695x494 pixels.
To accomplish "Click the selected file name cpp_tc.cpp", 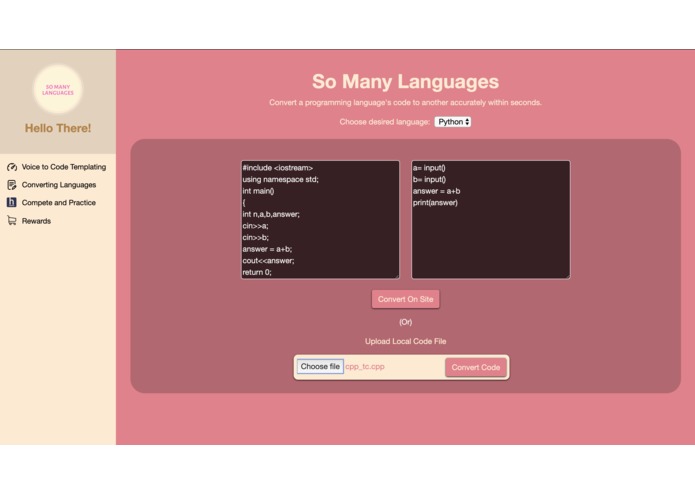I will (365, 366).
